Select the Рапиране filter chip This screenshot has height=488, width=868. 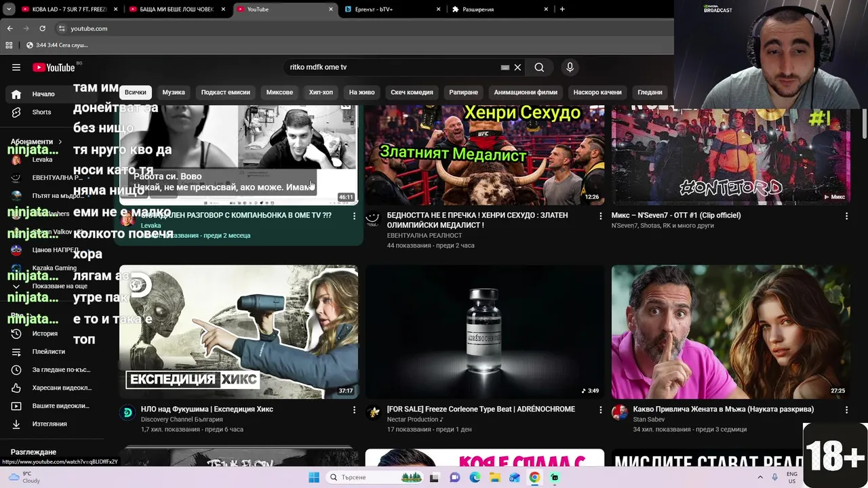coord(464,92)
